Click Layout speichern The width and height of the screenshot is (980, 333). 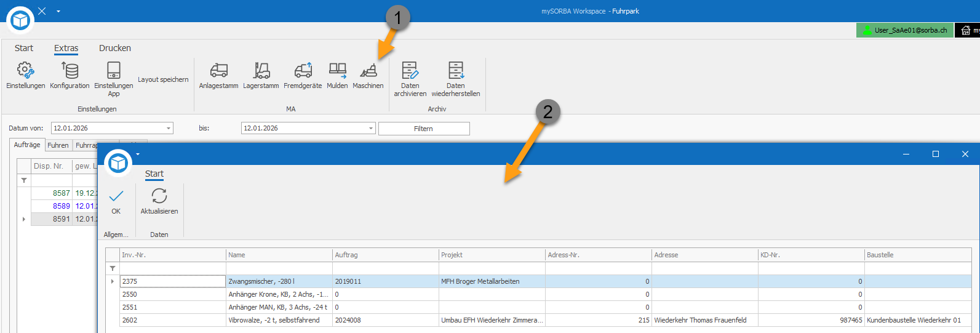(x=163, y=79)
